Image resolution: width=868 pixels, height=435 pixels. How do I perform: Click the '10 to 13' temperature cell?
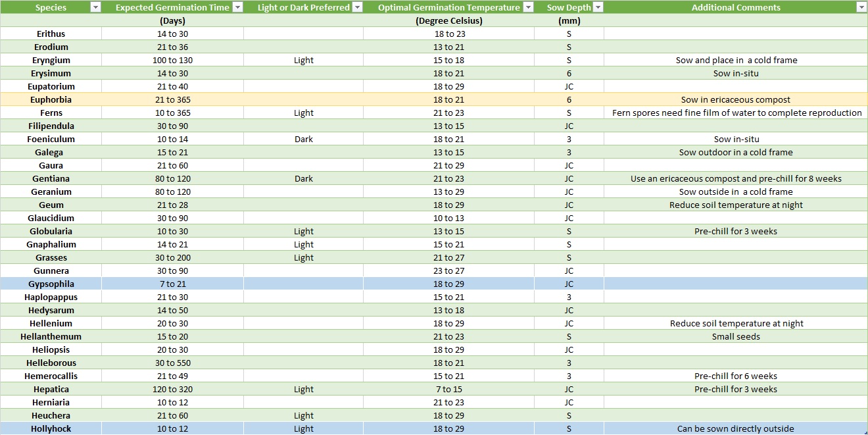pos(448,218)
